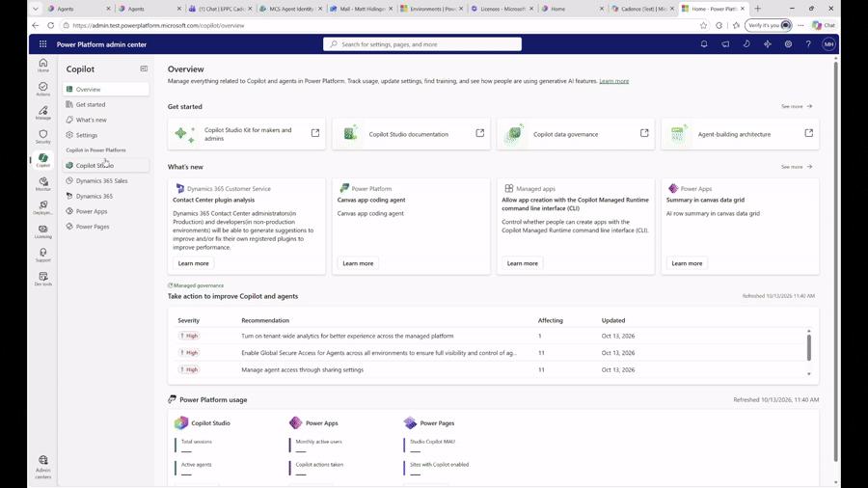Collapse the Copilot side panel

point(144,68)
